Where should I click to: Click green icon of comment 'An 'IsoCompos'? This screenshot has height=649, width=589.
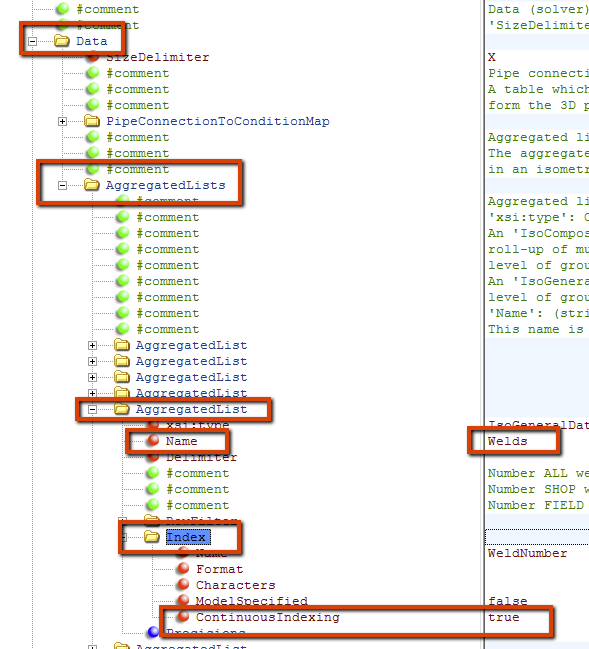coord(123,233)
